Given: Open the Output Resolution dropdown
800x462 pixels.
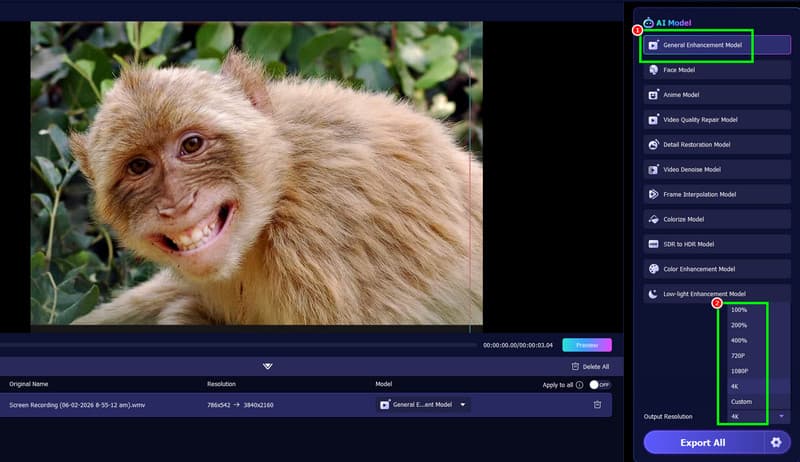Looking at the screenshot, I should (x=758, y=417).
